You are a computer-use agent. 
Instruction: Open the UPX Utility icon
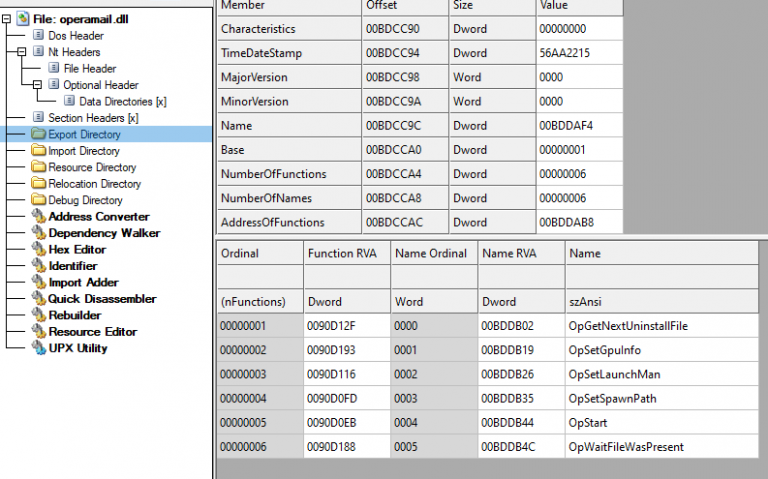pyautogui.click(x=39, y=348)
